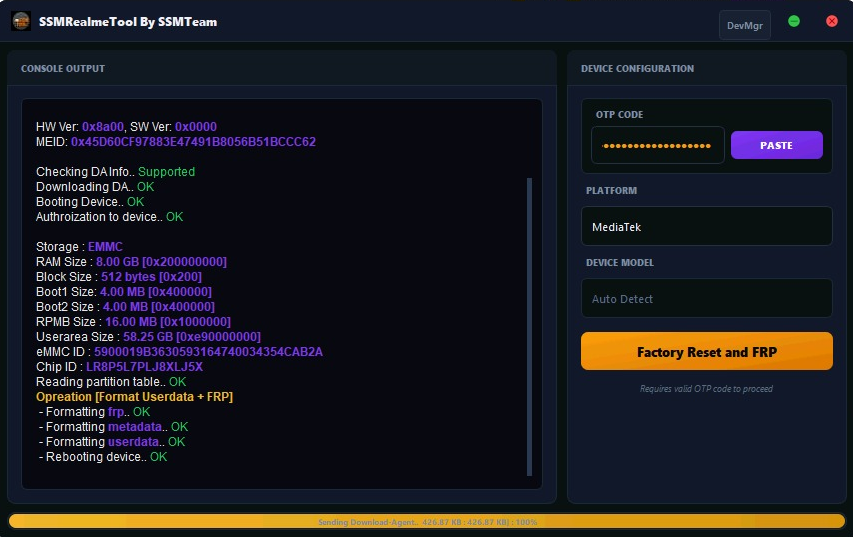This screenshot has width=853, height=537.
Task: Click the RAM Size 8.00 GB value
Action: tap(162, 262)
